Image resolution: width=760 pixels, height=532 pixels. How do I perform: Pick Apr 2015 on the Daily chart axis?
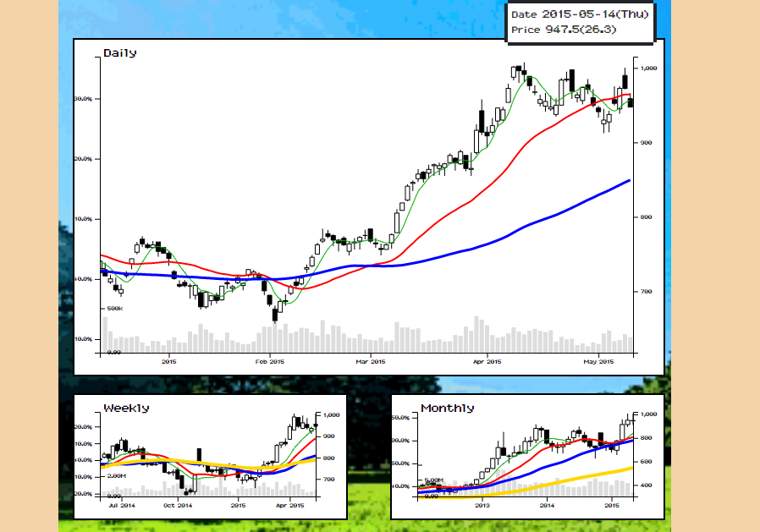(487, 362)
